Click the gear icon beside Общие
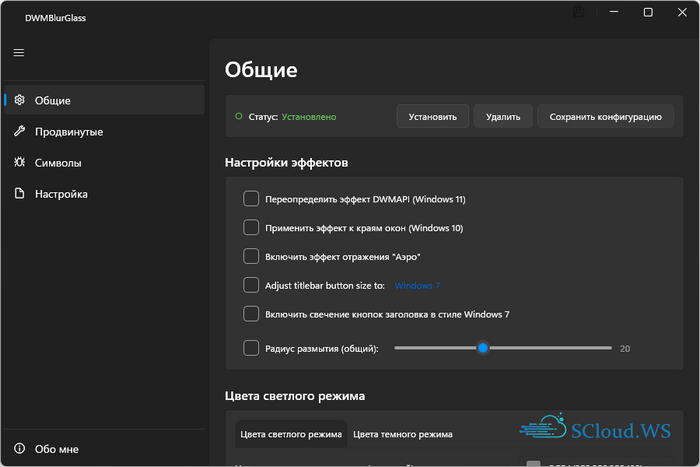700x467 pixels. (19, 100)
